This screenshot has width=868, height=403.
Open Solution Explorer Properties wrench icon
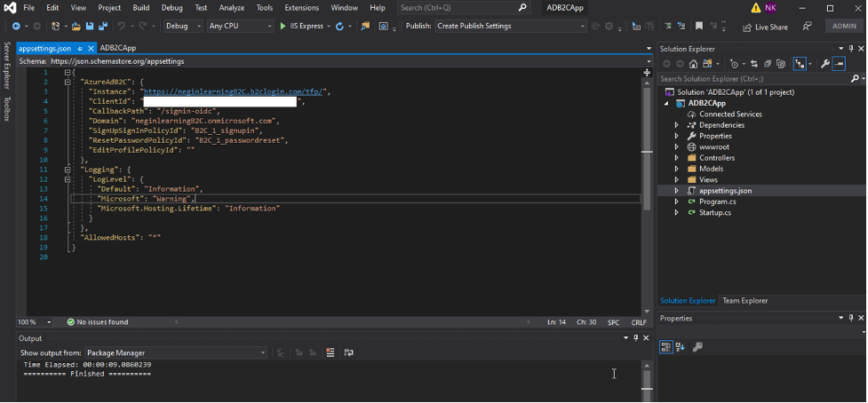824,64
